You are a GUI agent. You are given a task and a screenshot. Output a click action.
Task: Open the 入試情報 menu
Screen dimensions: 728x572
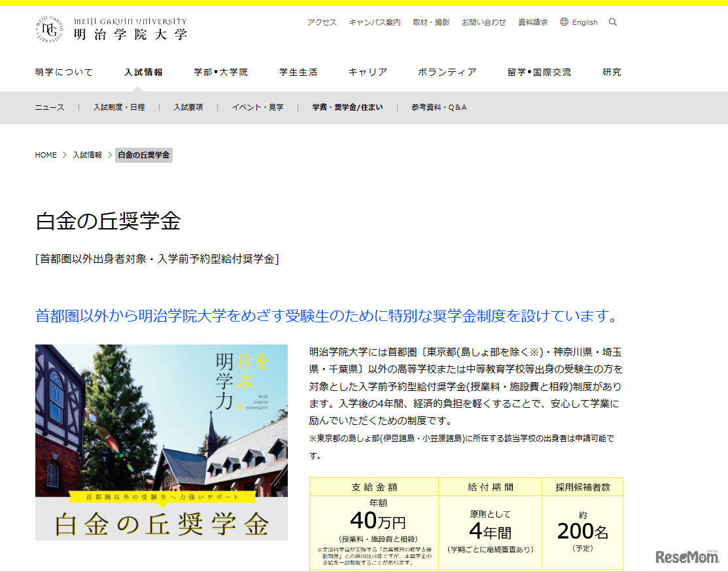(x=143, y=73)
